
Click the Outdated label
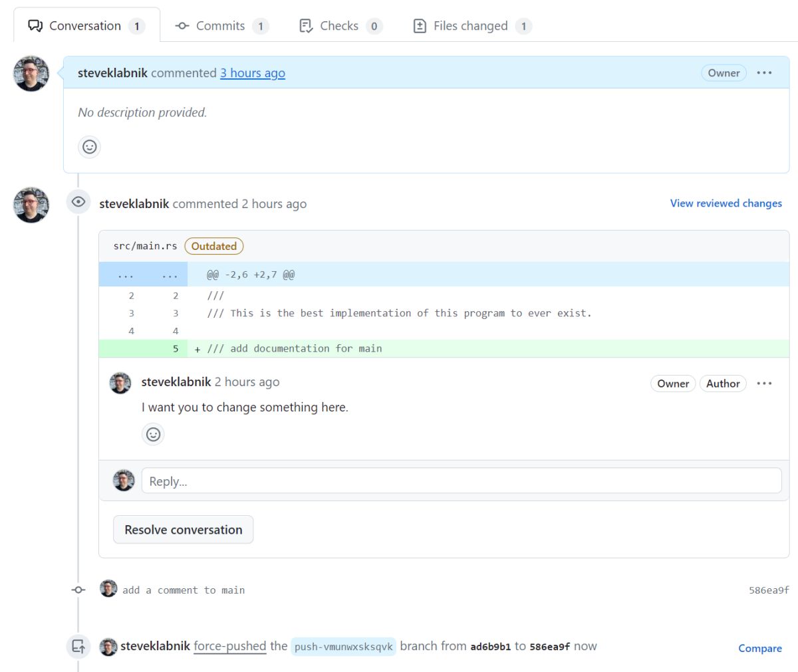[214, 246]
